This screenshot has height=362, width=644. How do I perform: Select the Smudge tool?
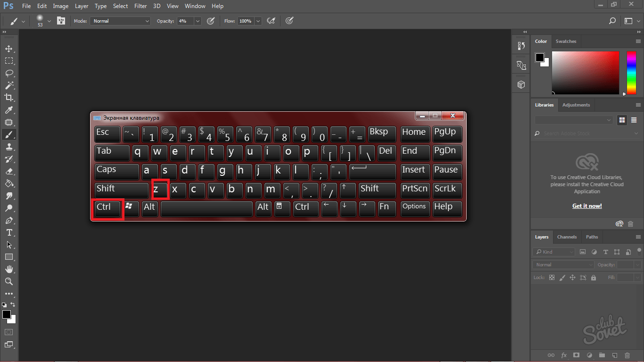(x=9, y=196)
